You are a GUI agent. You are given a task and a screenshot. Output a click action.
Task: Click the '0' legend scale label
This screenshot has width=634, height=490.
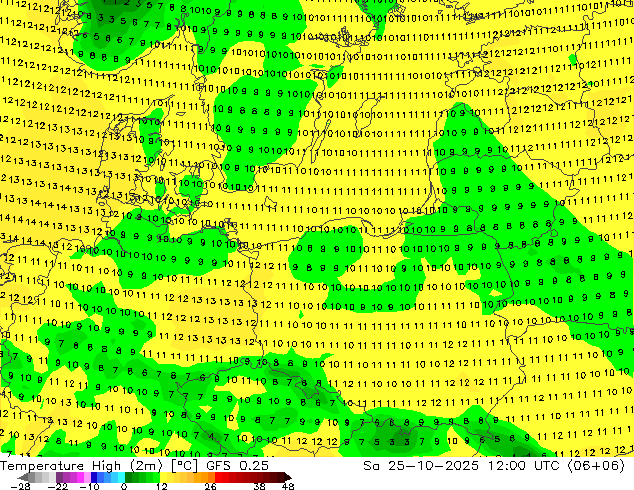tap(124, 486)
